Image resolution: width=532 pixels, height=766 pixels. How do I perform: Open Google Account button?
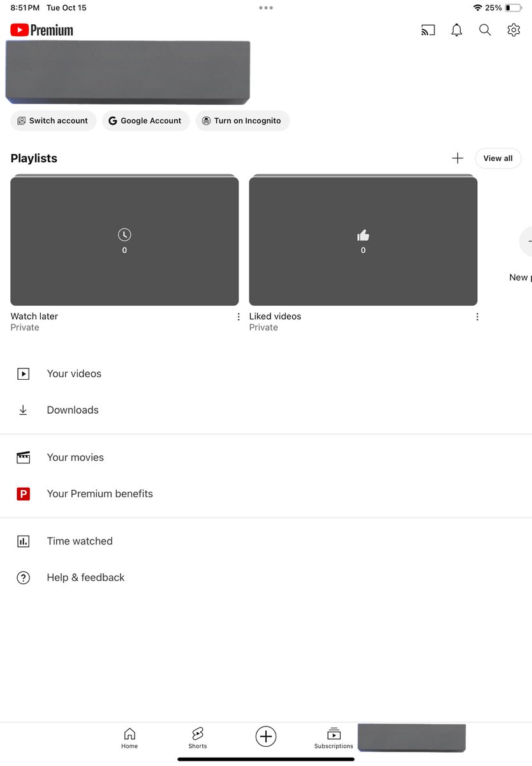click(146, 121)
